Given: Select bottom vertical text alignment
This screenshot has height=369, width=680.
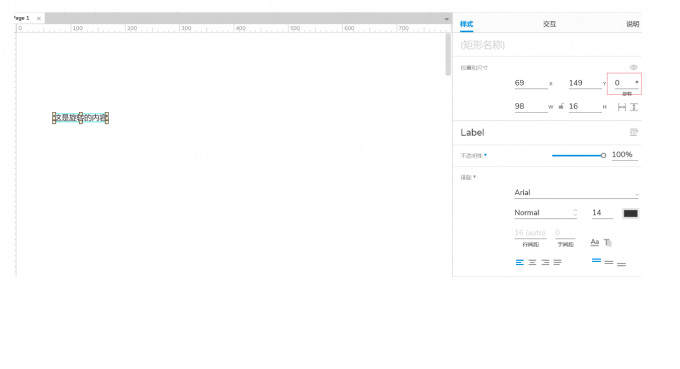Looking at the screenshot, I should (x=621, y=264).
